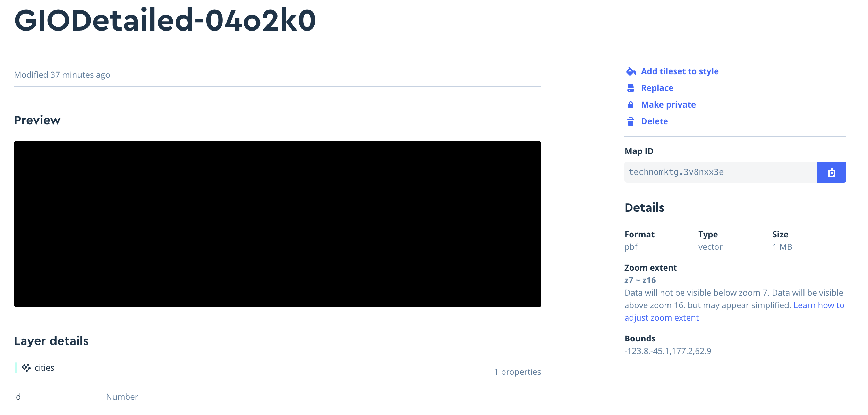Click the Bounds coordinates text
Screen dimensions: 868x415
coord(667,351)
